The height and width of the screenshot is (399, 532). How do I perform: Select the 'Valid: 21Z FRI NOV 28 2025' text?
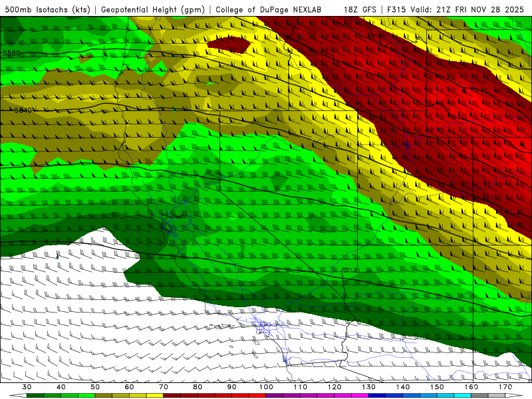pyautogui.click(x=467, y=9)
